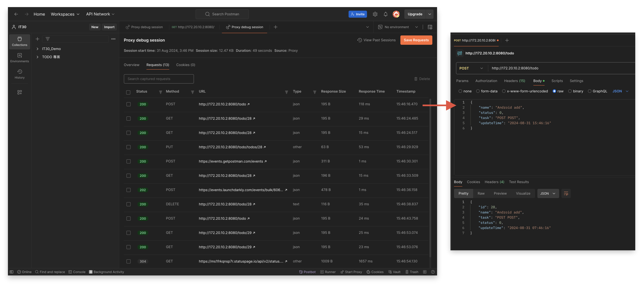Open the Environments sidebar panel
This screenshot has width=644, height=285.
[x=19, y=58]
